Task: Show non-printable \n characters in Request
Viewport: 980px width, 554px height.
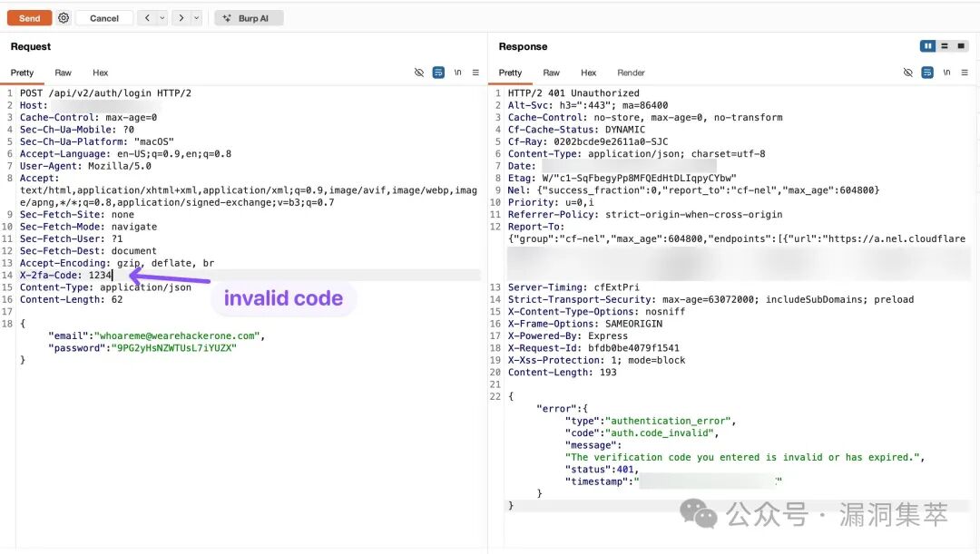Action: tap(457, 73)
